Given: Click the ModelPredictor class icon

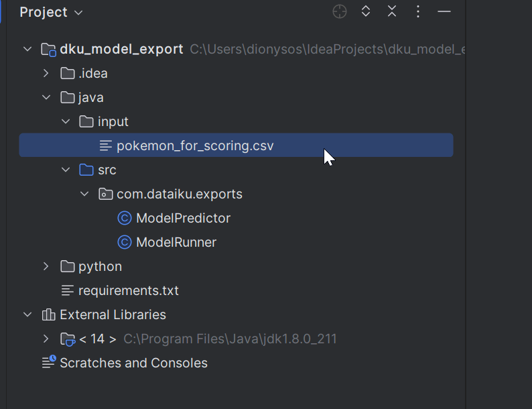Looking at the screenshot, I should click(124, 219).
